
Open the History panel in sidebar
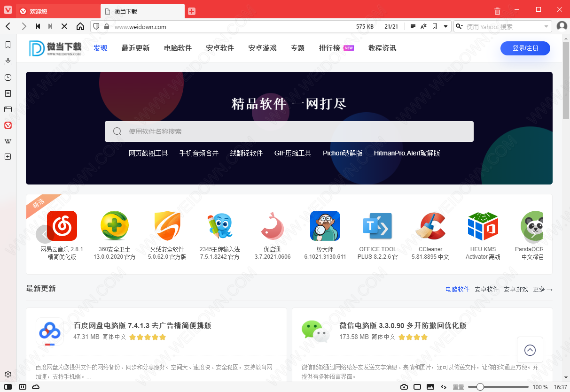pos(8,77)
